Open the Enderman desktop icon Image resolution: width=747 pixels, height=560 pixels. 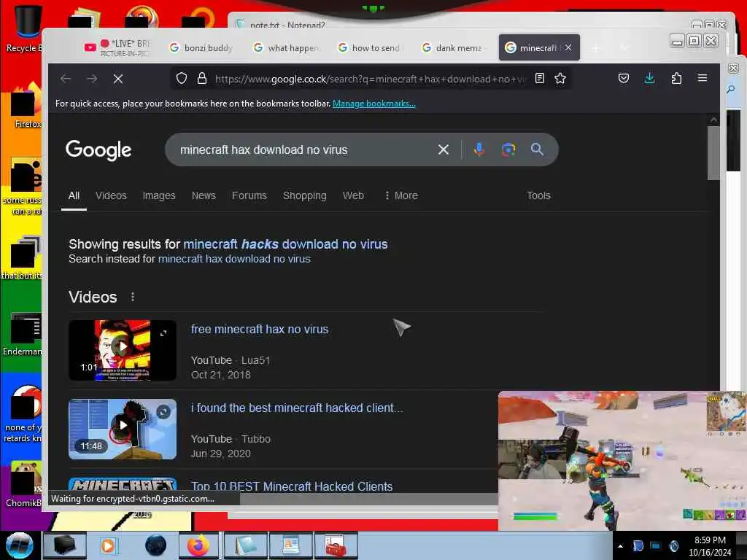tap(24, 334)
